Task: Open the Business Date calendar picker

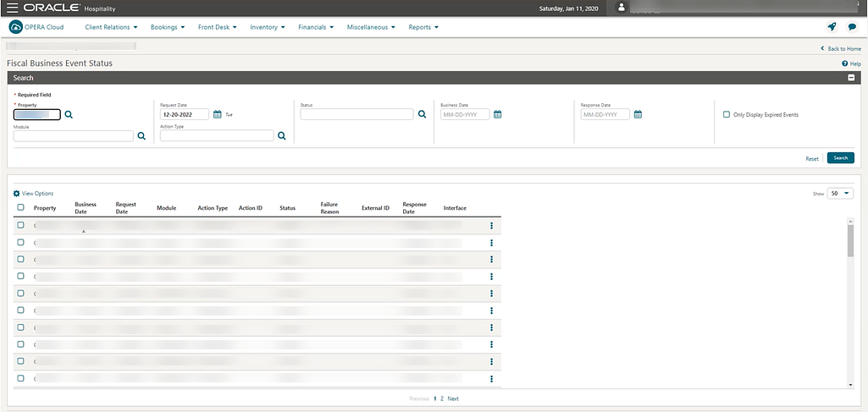Action: (498, 114)
